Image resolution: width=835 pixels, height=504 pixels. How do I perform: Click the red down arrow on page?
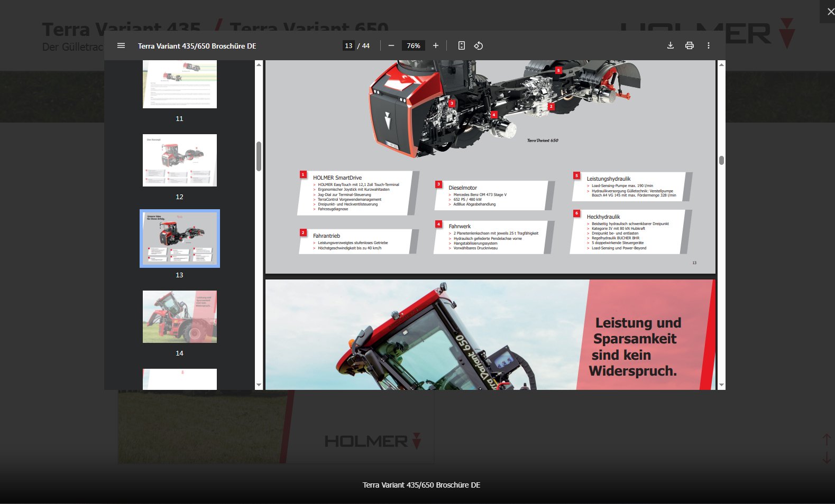pos(827,458)
